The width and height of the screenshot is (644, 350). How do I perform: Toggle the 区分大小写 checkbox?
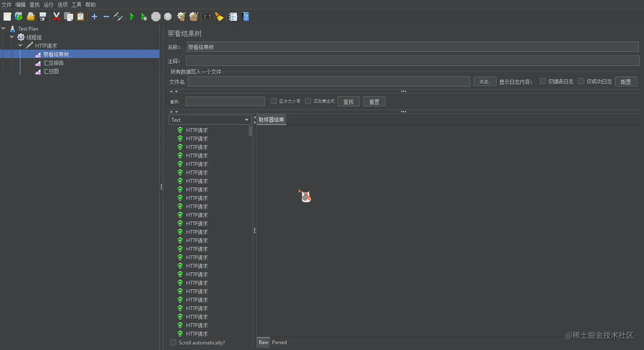273,101
